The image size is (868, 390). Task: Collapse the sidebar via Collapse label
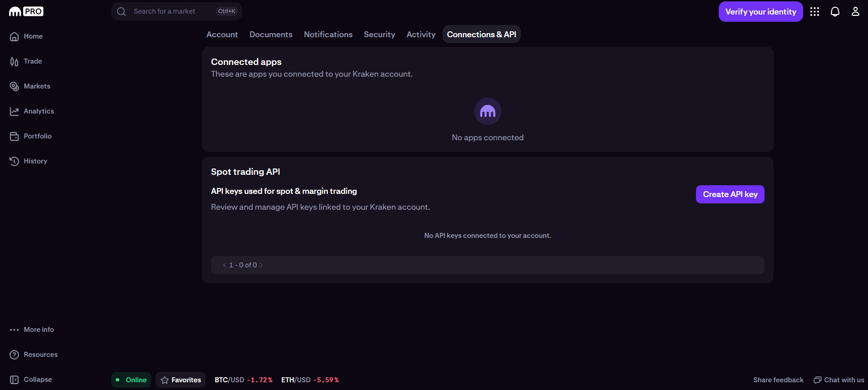click(x=38, y=380)
